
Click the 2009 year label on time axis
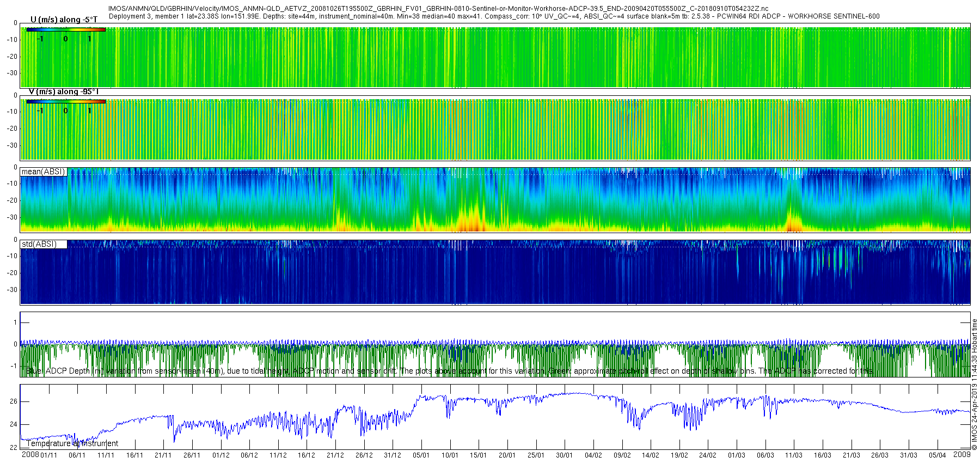(962, 454)
